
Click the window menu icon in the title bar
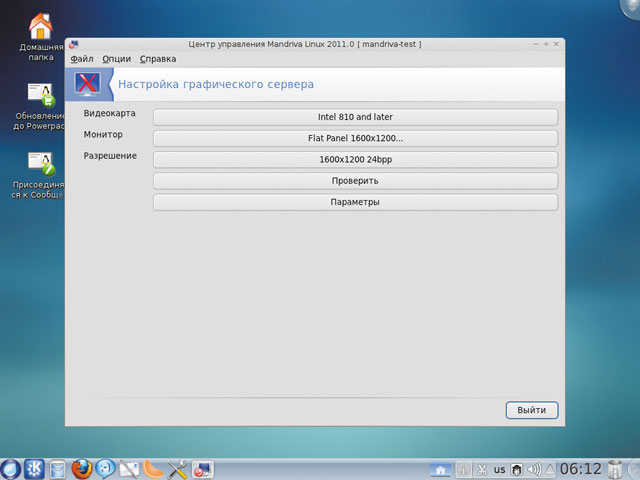tap(73, 44)
